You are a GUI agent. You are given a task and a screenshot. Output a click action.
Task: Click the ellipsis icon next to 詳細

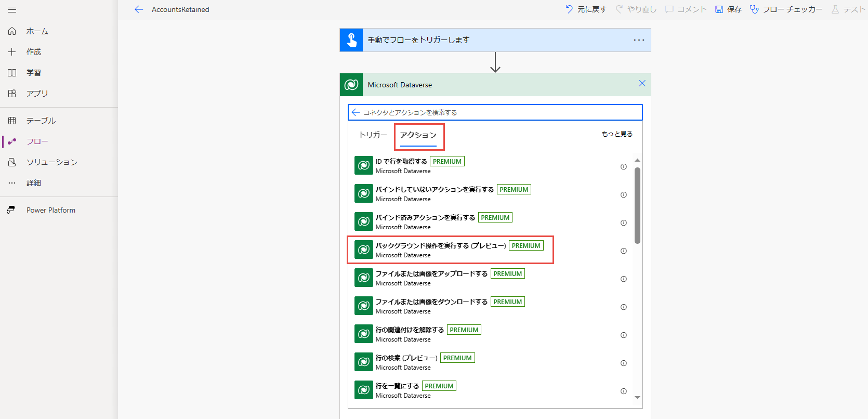click(12, 183)
